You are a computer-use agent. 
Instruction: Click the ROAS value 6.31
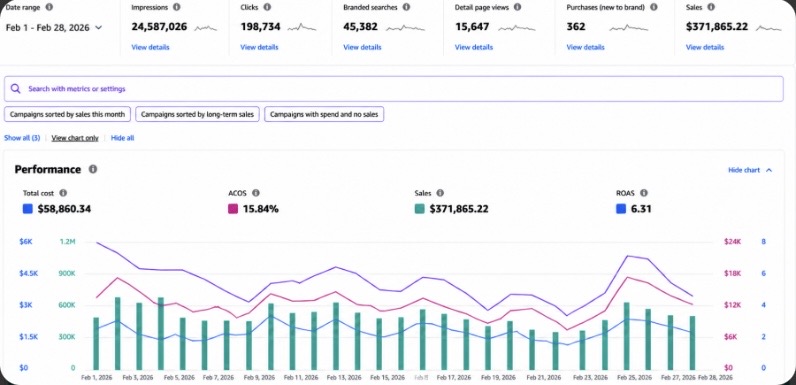pyautogui.click(x=641, y=209)
